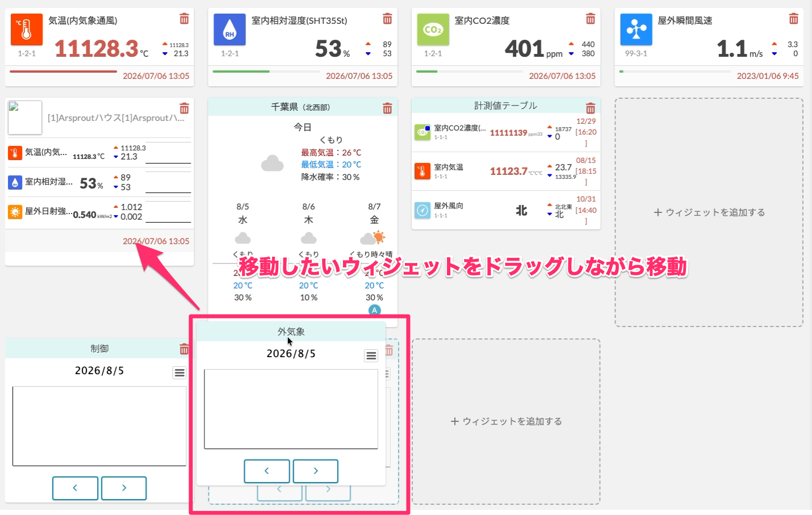Click the empty chart area in 外気象 widget
This screenshot has width=812, height=515.
(291, 409)
